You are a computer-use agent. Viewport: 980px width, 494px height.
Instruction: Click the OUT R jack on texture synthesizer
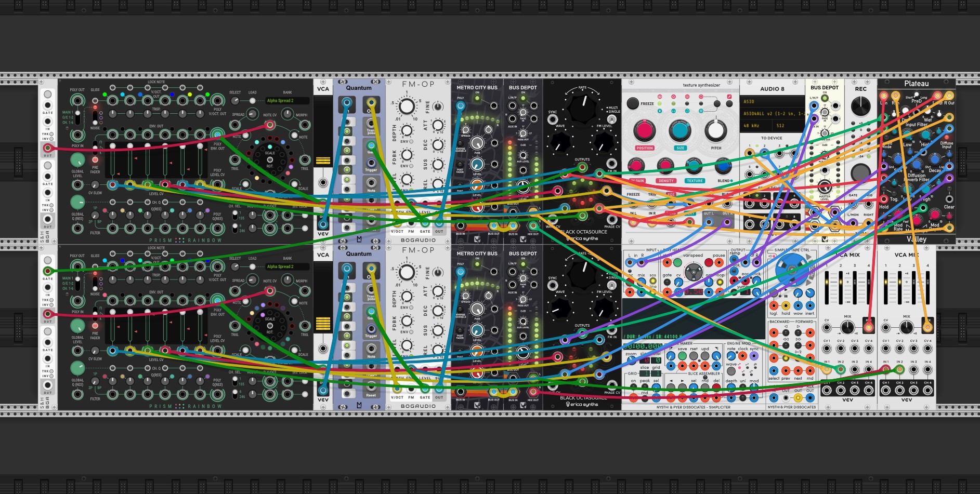(x=727, y=221)
